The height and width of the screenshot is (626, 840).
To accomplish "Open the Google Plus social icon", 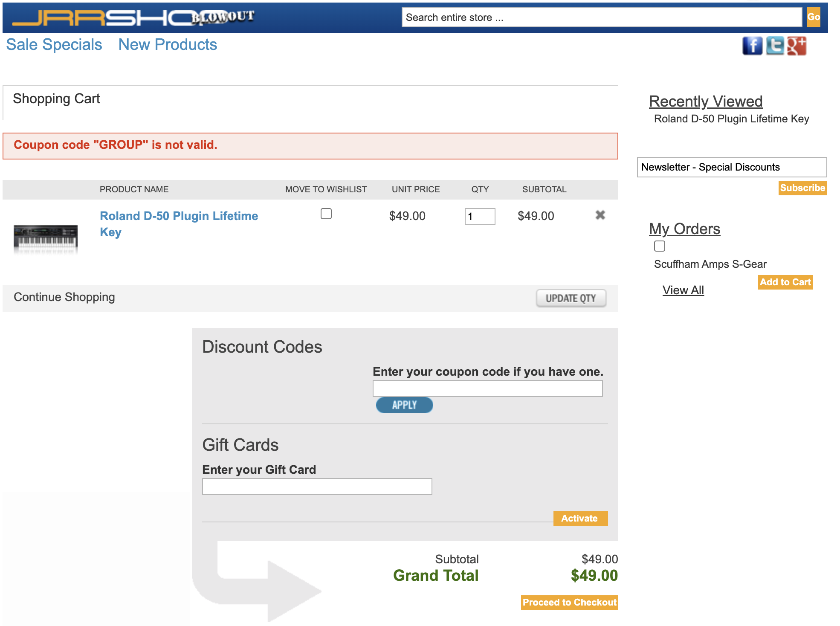I will tap(797, 46).
